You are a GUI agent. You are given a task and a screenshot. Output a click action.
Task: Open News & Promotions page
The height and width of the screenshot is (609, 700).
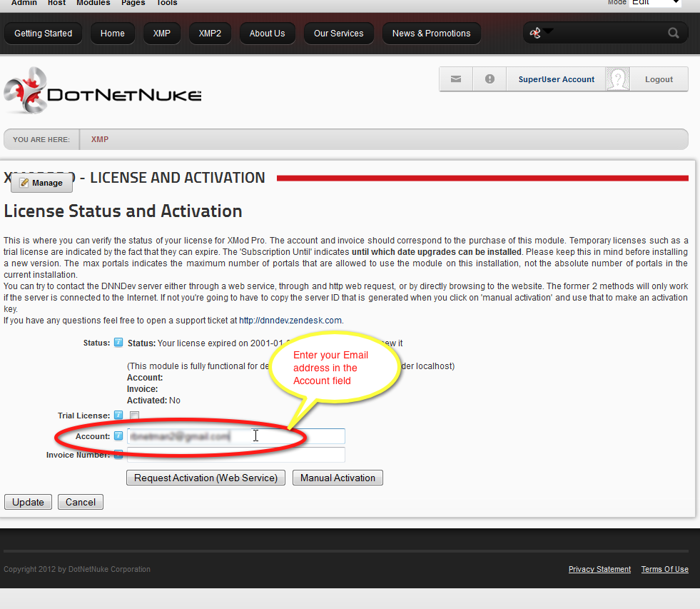tap(431, 34)
